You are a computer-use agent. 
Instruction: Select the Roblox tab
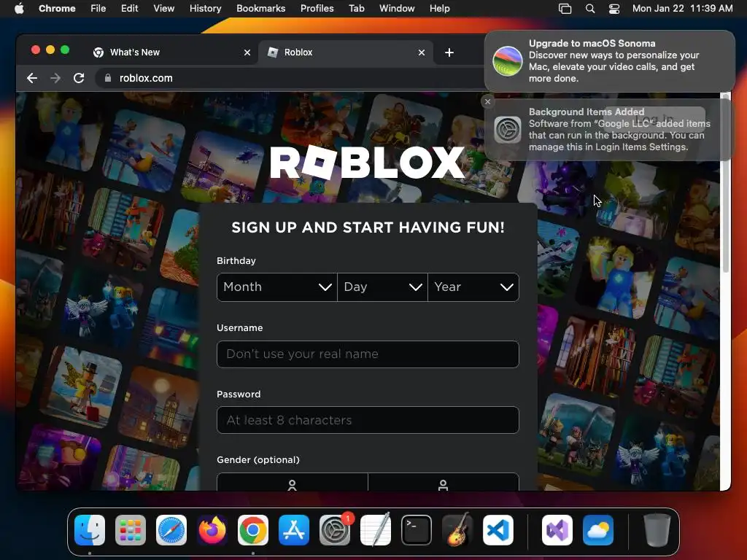(x=346, y=52)
